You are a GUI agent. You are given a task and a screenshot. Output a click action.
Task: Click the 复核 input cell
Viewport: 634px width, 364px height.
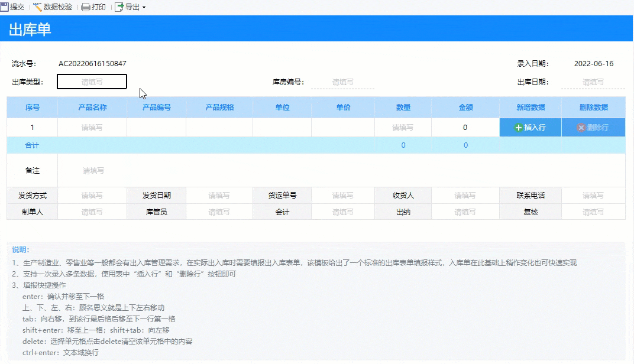click(593, 212)
